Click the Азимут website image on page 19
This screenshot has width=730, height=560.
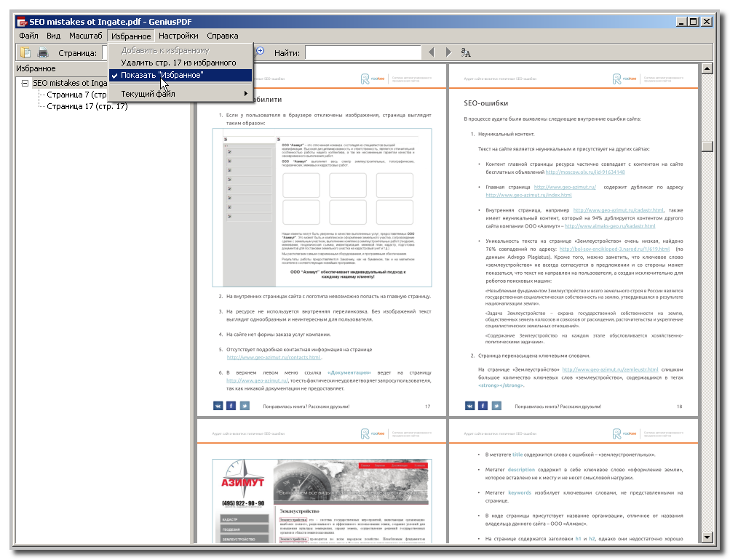pos(322,501)
